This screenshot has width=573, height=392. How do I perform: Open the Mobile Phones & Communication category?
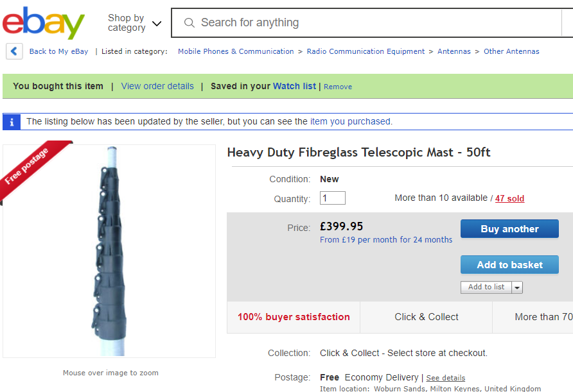coord(236,51)
